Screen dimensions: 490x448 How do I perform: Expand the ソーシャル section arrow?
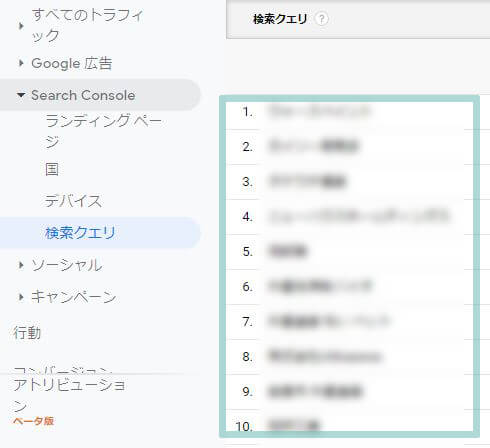point(21,265)
